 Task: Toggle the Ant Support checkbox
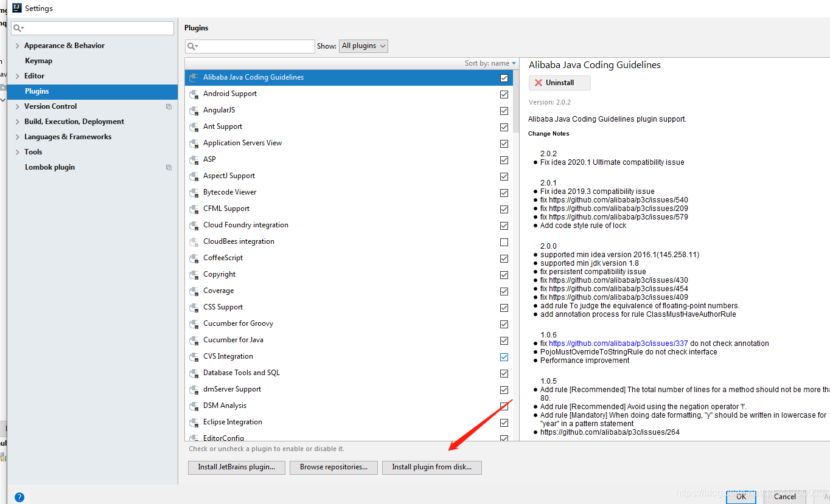tap(504, 127)
